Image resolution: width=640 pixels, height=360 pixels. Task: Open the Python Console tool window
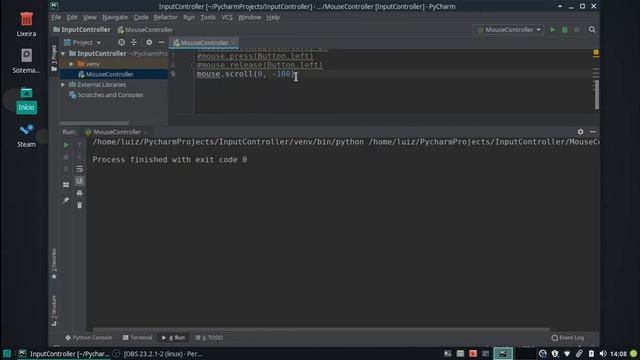click(x=88, y=338)
